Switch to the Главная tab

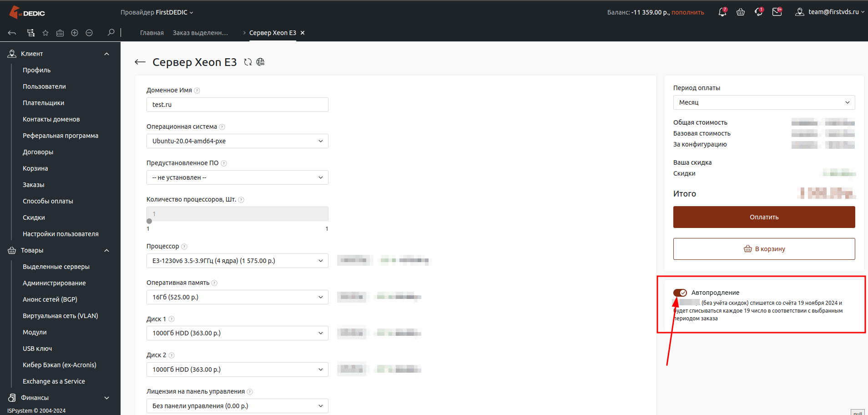(x=152, y=33)
